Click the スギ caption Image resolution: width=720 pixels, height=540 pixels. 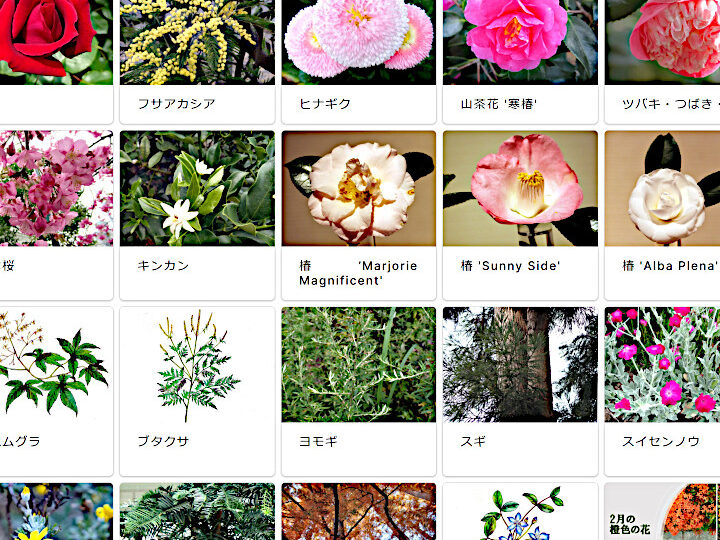pos(473,442)
